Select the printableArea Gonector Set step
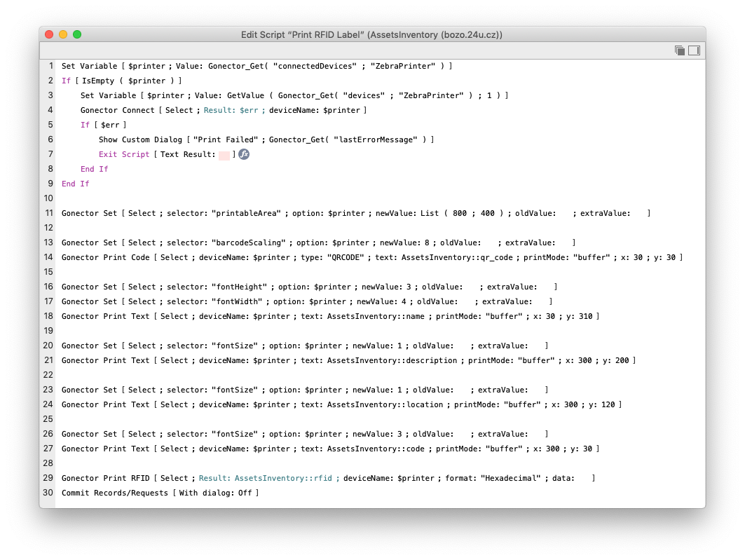This screenshot has width=745, height=560. (356, 213)
